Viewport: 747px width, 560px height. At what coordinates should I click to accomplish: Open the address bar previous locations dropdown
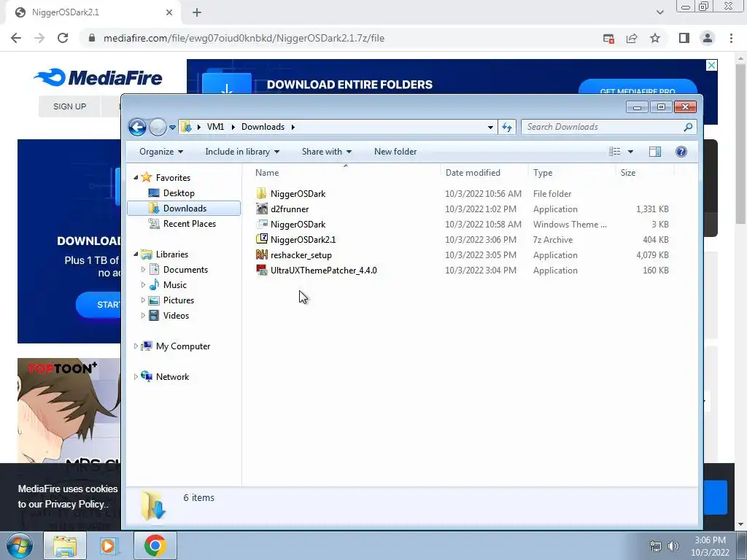click(x=490, y=128)
